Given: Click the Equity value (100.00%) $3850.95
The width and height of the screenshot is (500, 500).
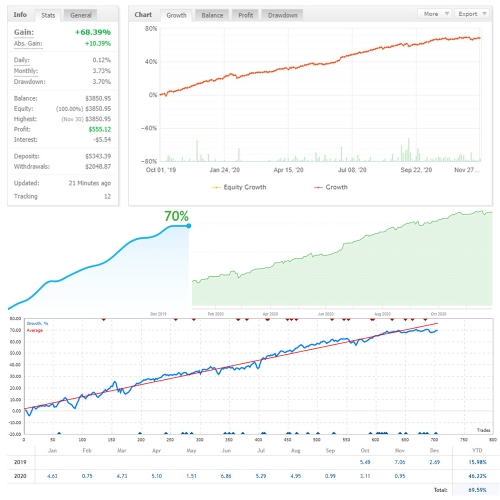Looking at the screenshot, I should 83,109.
